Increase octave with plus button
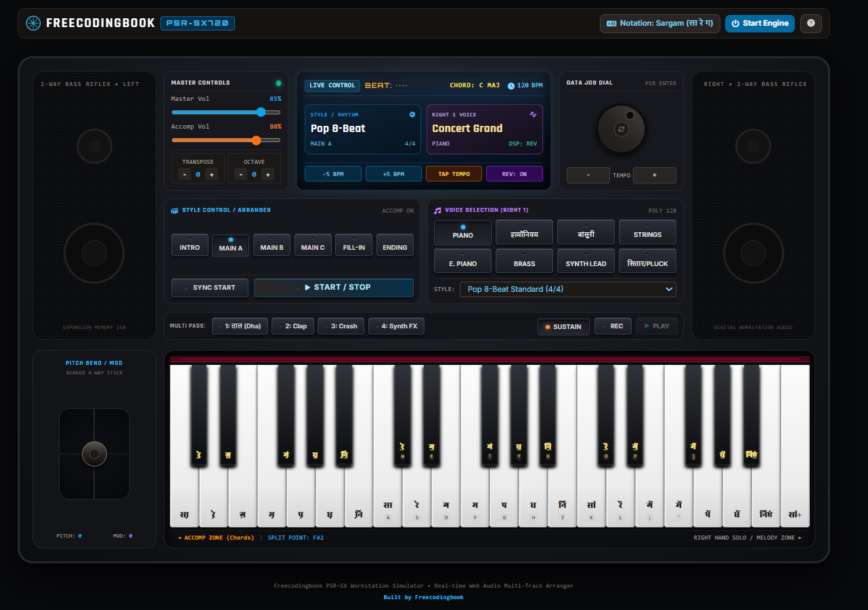This screenshot has height=610, width=868. coord(267,175)
